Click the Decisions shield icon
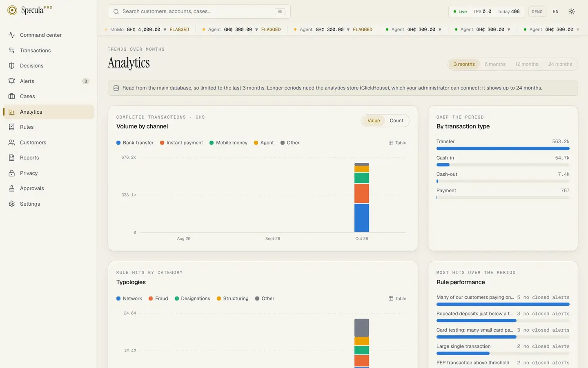This screenshot has width=588, height=368. [12, 66]
